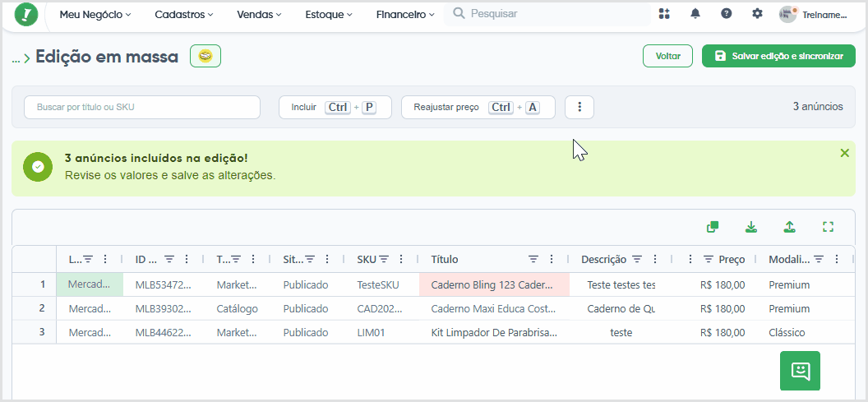Screen dimensions: 868x402
Task: Select the highlighted Mercad... cell in row 1
Action: (x=90, y=284)
